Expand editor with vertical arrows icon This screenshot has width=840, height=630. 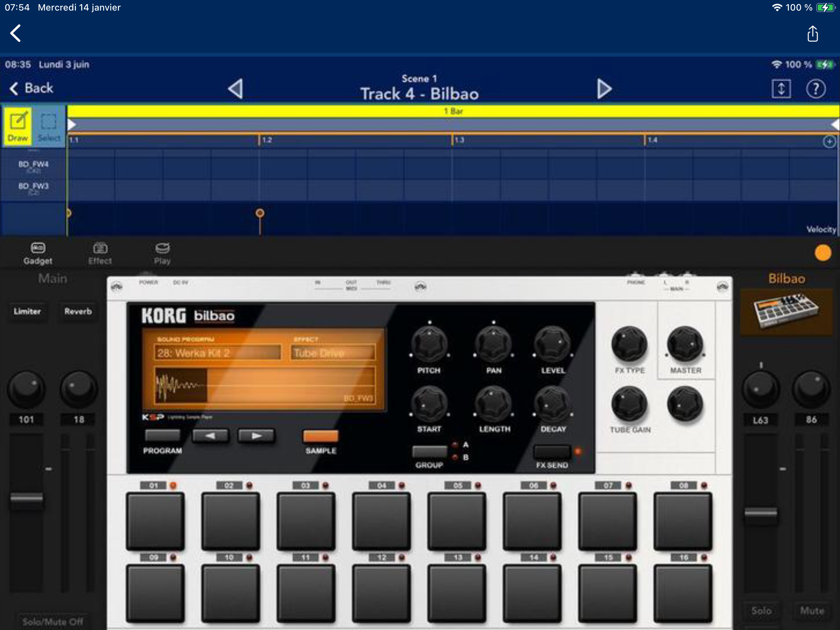(x=781, y=89)
